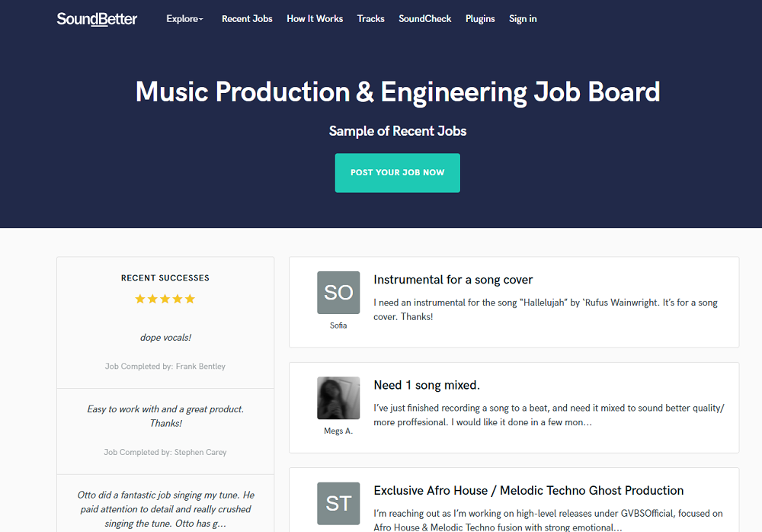Open the Tracks page
This screenshot has height=532, width=762.
371,19
